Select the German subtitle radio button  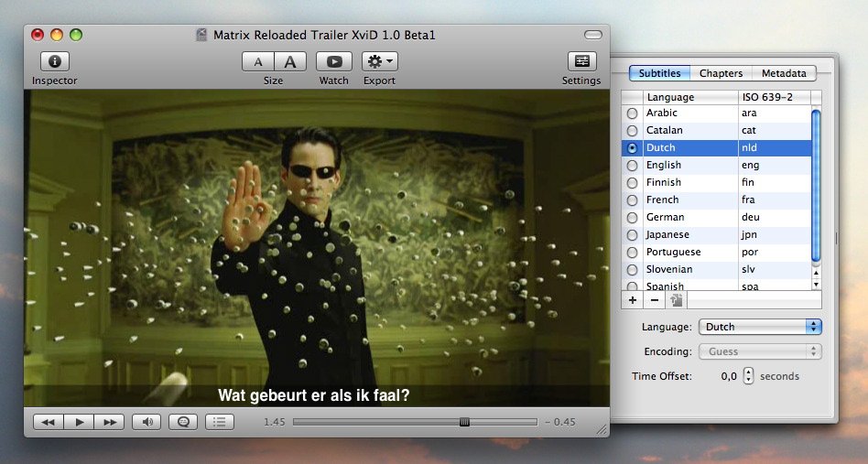click(632, 217)
